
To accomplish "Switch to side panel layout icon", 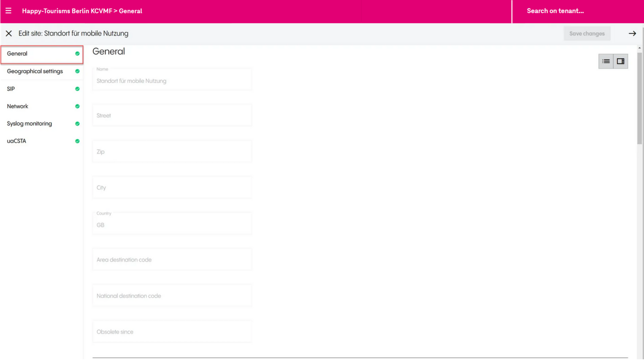I will click(620, 61).
